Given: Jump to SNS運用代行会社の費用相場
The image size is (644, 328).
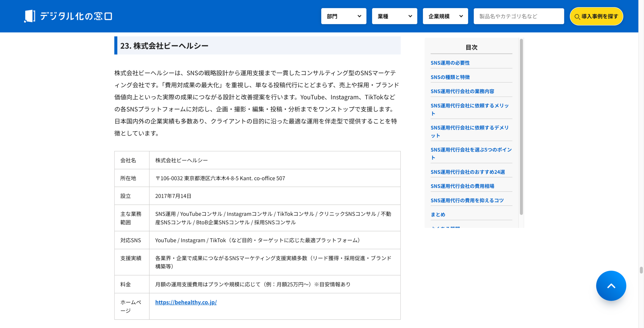Looking at the screenshot, I should click(463, 186).
